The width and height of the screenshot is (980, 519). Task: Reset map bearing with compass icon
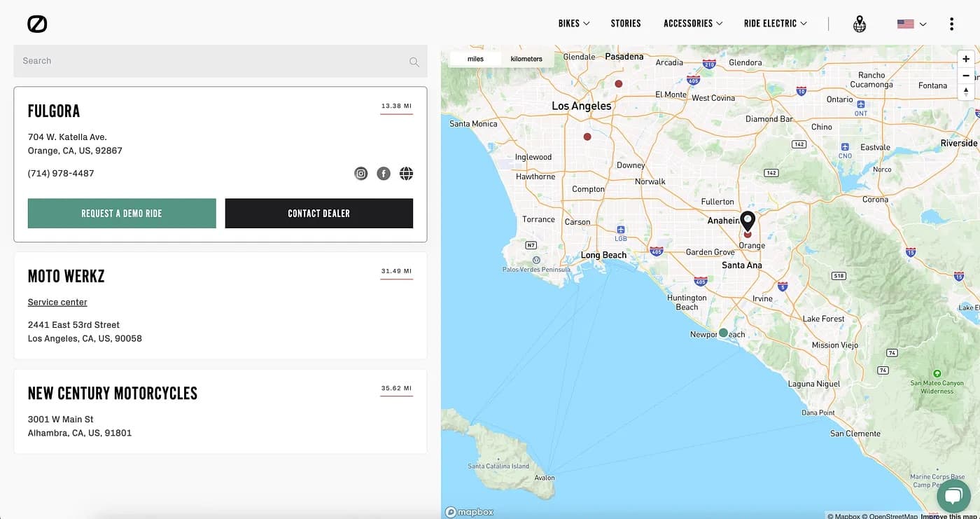tap(966, 91)
